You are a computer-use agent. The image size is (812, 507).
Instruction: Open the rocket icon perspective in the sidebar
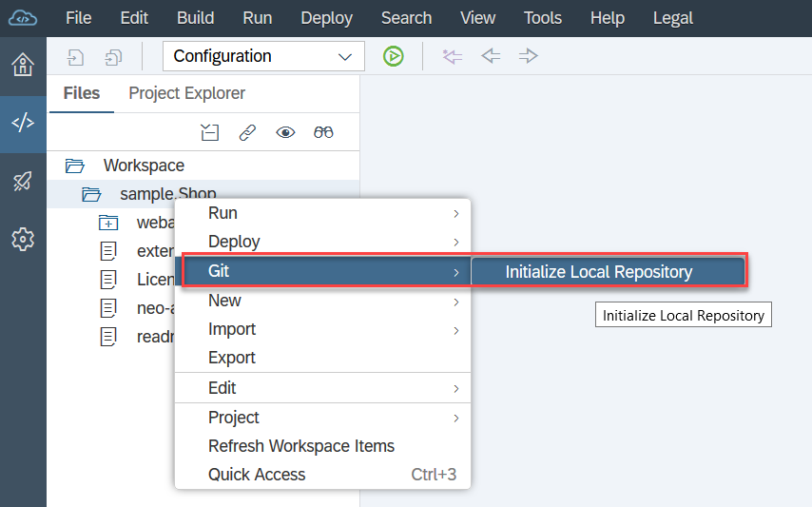(23, 182)
